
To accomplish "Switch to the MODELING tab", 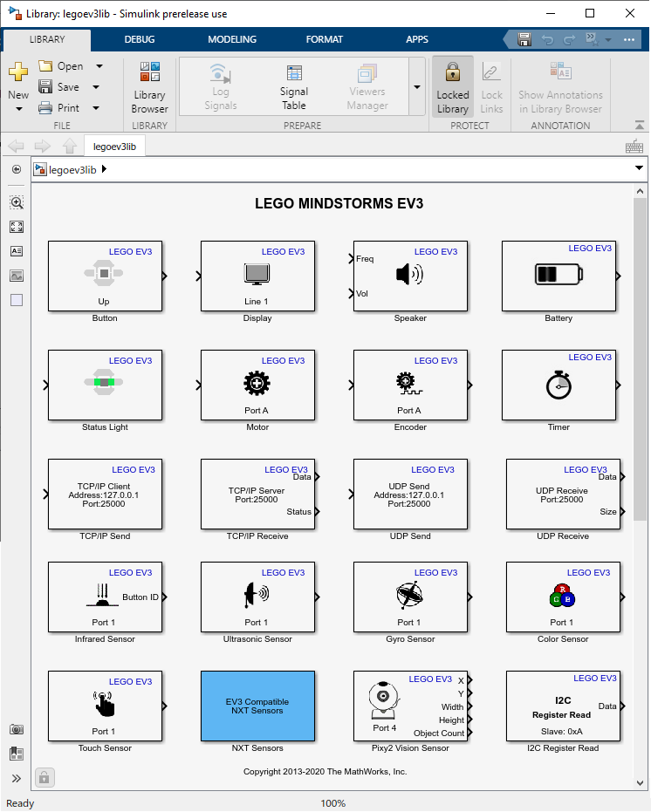I will 232,39.
